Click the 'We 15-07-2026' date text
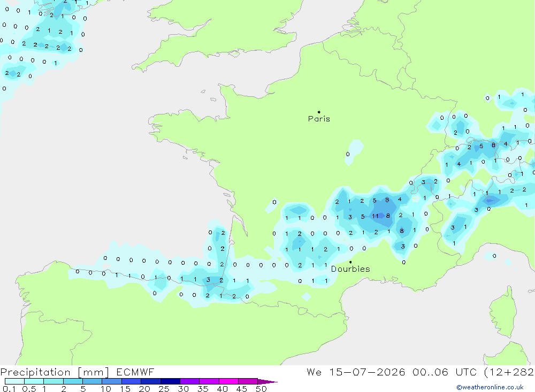Viewport: 535px width, 392px height. coord(356,372)
